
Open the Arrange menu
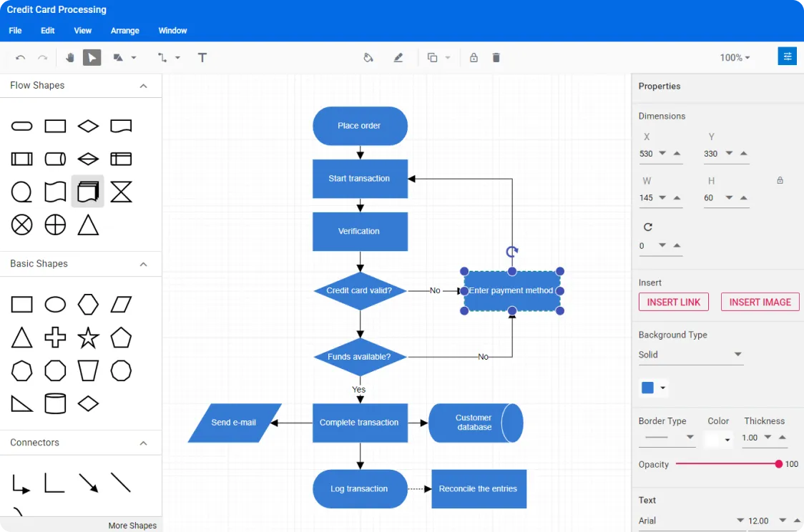click(124, 31)
